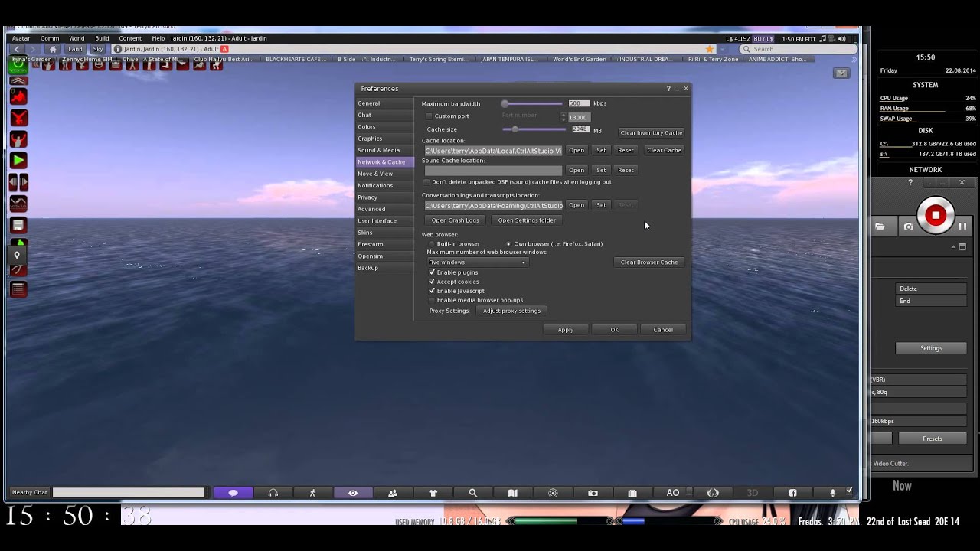
Task: Open the Comm menu
Action: coord(50,38)
